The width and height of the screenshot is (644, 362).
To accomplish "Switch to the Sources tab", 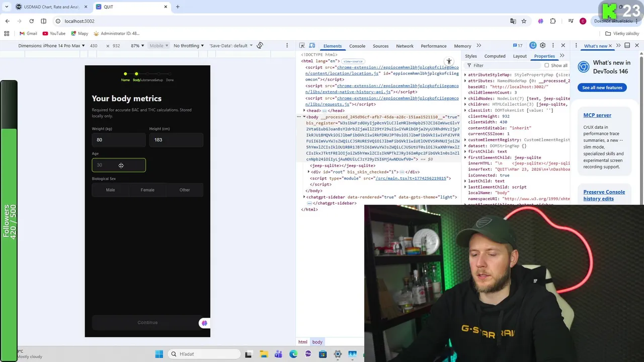I will pyautogui.click(x=380, y=46).
